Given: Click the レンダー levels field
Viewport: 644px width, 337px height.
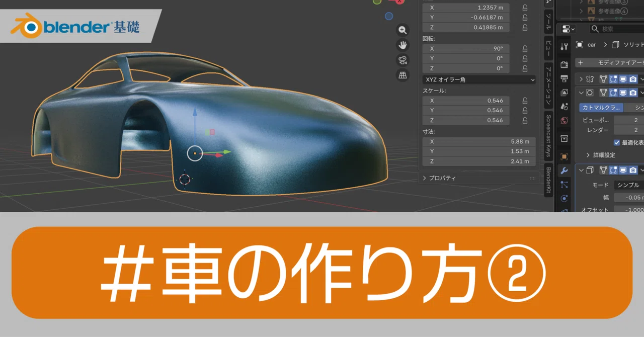Looking at the screenshot, I should [x=629, y=130].
